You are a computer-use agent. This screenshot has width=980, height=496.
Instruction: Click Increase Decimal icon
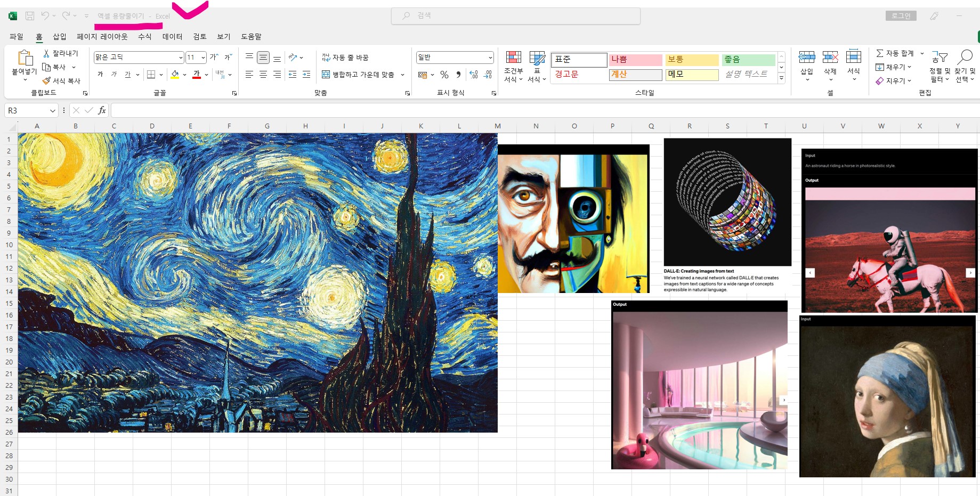point(474,75)
